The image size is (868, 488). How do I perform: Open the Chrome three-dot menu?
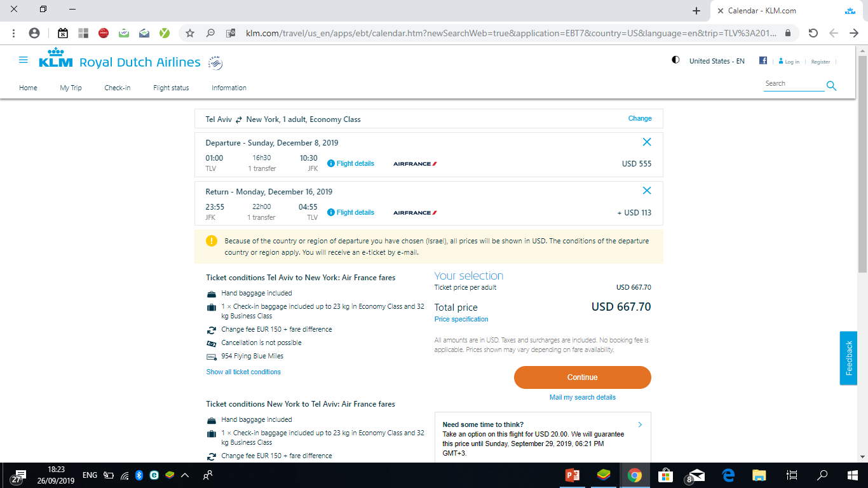click(14, 33)
